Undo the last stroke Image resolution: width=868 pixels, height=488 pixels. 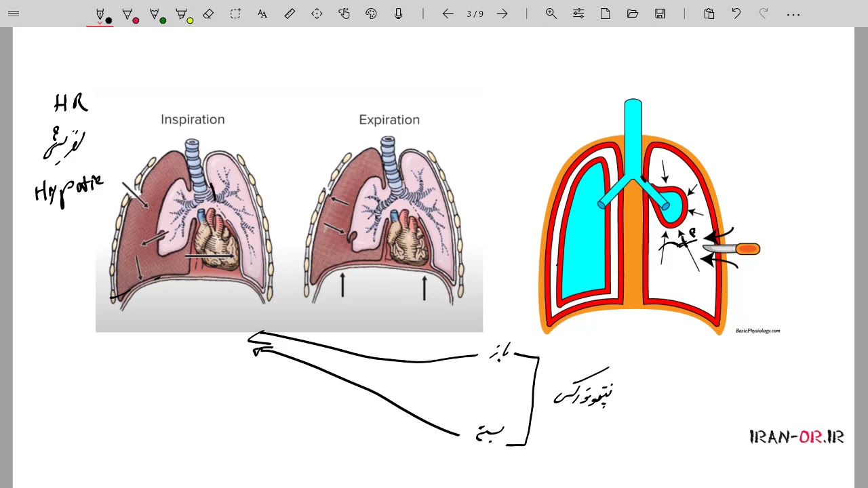(736, 14)
